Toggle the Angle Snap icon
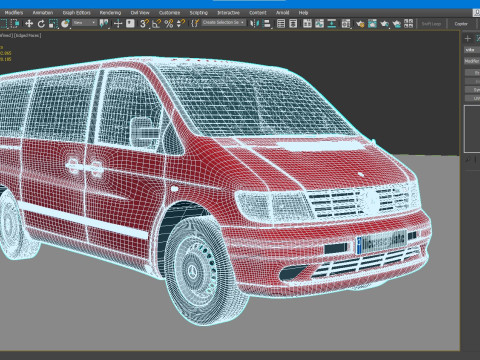Screen dimensions: 480x360 coord(156,24)
